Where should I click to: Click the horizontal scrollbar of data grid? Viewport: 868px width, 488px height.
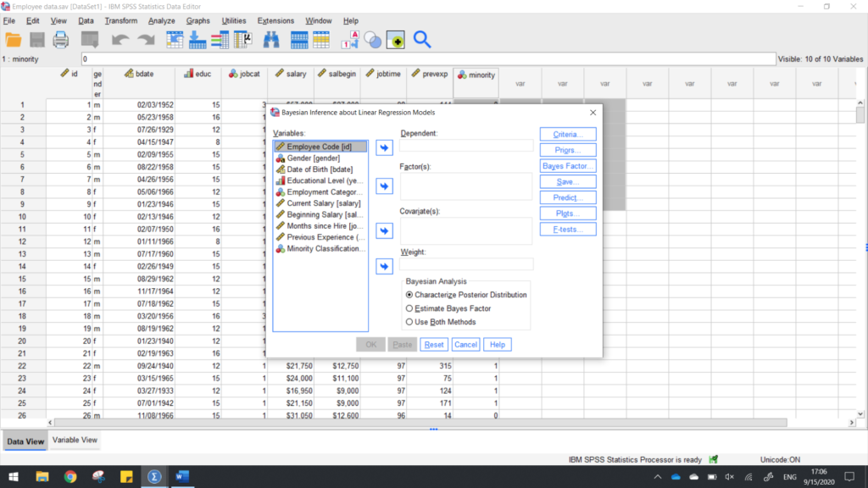coord(420,423)
